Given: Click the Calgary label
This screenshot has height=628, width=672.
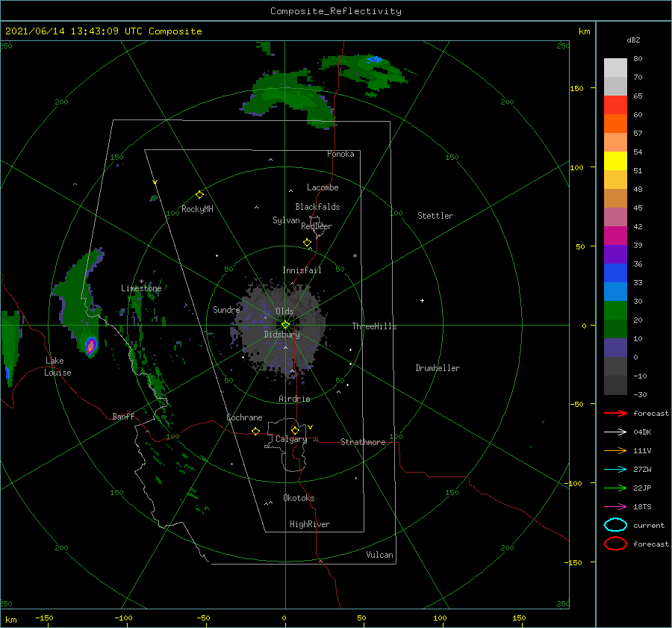Looking at the screenshot, I should coord(291,439).
